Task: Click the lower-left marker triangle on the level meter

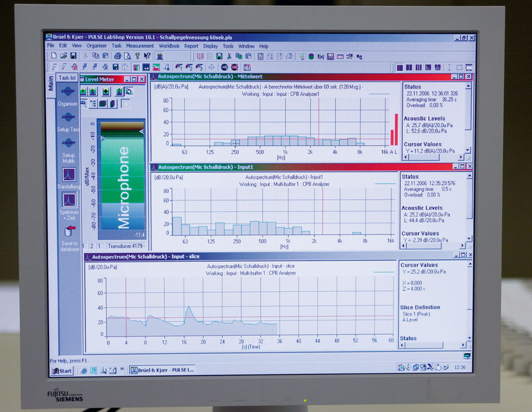Action: coord(103,139)
